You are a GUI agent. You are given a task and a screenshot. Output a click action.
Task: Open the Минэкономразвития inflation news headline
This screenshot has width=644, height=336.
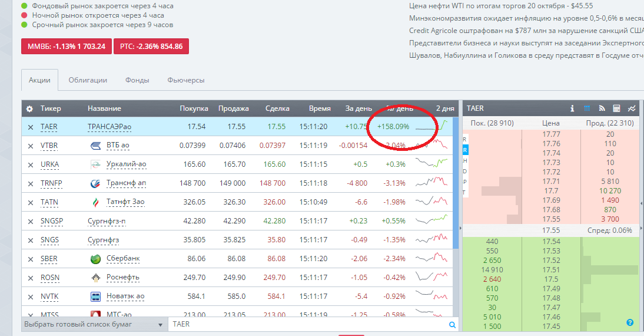526,18
